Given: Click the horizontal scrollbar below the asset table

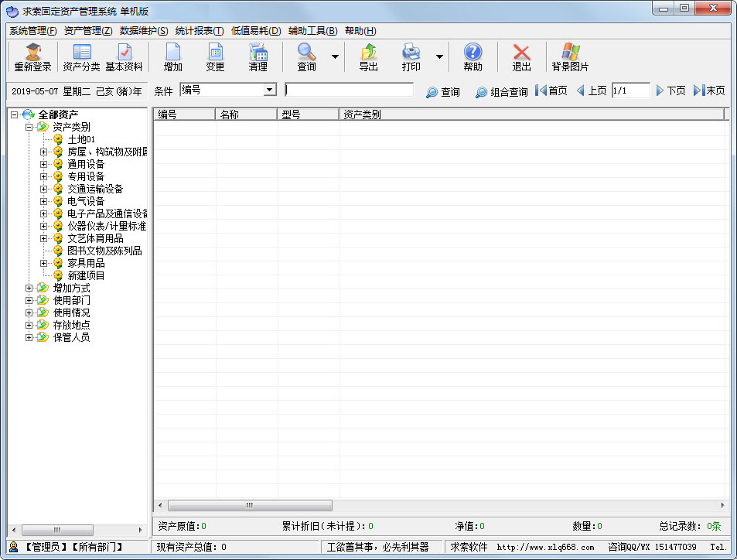Looking at the screenshot, I should pyautogui.click(x=249, y=506).
